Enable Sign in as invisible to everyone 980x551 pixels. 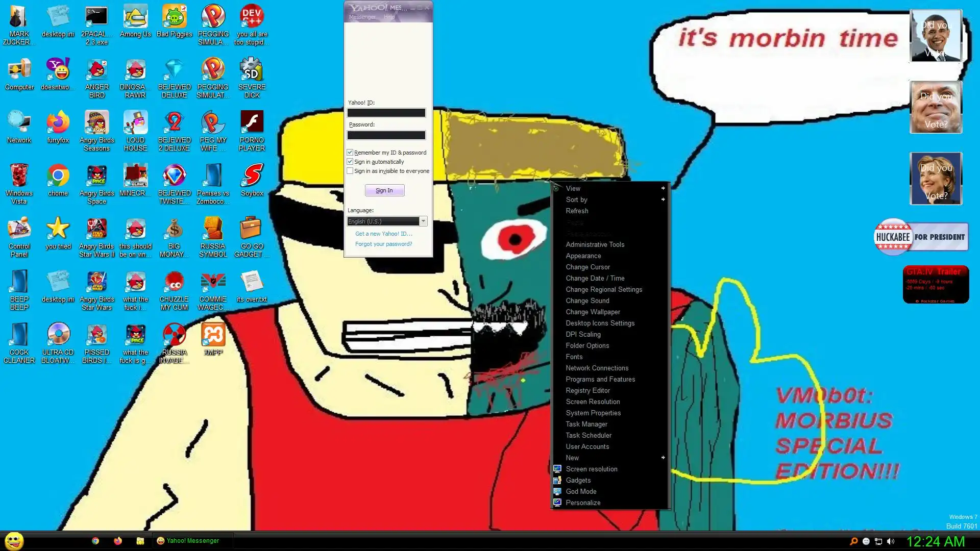[350, 171]
